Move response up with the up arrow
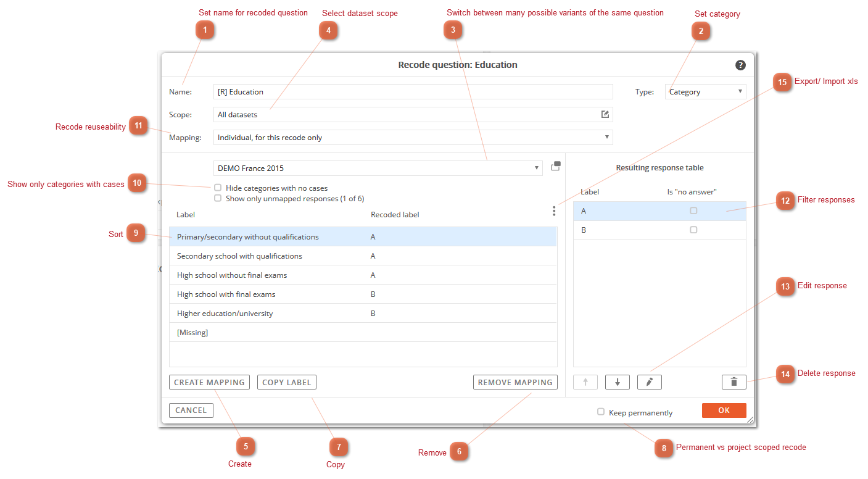Image resolution: width=868 pixels, height=479 pixels. point(585,382)
